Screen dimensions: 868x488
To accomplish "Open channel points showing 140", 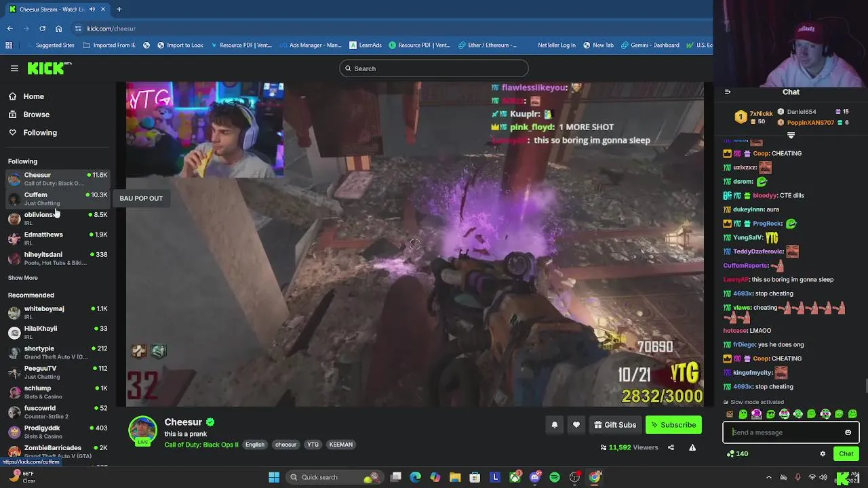I will click(x=737, y=454).
